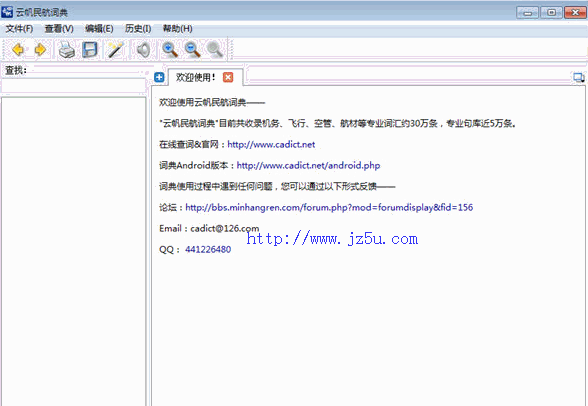Go back with the left arrow icon
Image resolution: width=588 pixels, height=406 pixels.
[18, 49]
